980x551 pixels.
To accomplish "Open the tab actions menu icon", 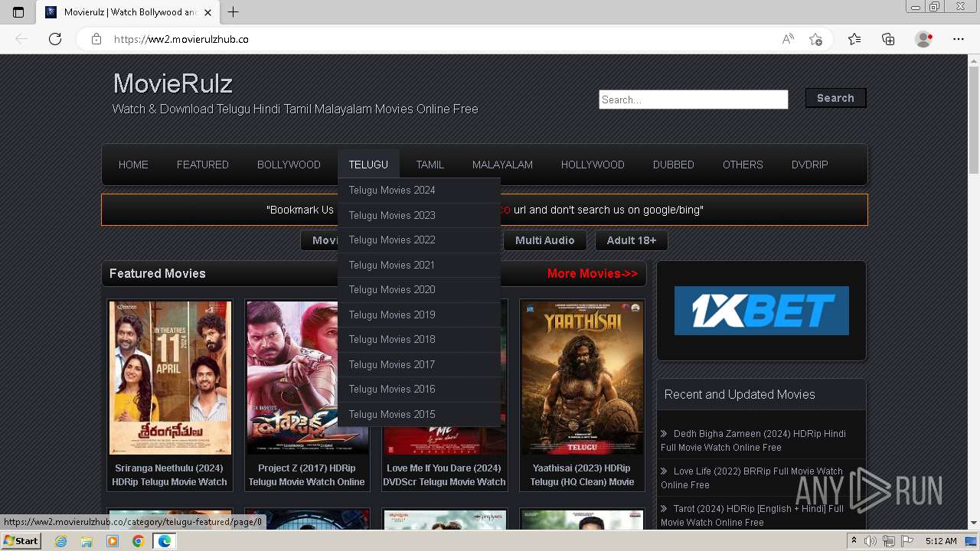I will pyautogui.click(x=18, y=12).
